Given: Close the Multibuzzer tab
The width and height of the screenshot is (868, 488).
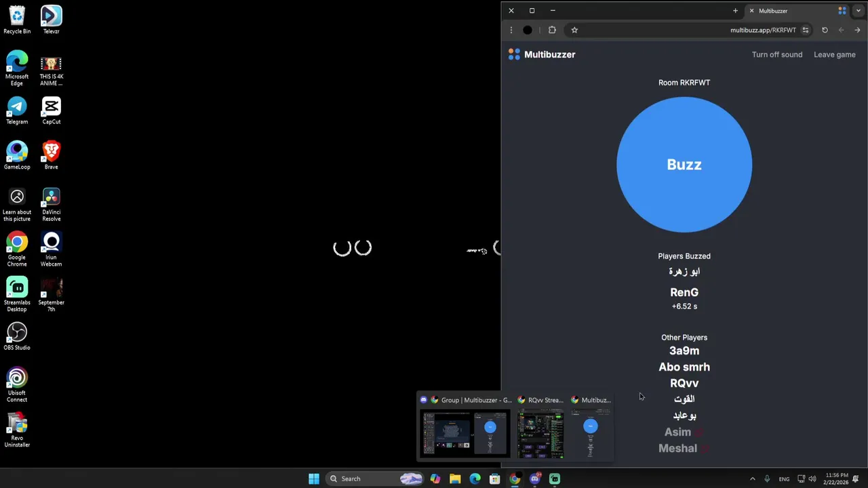Looking at the screenshot, I should click(751, 11).
